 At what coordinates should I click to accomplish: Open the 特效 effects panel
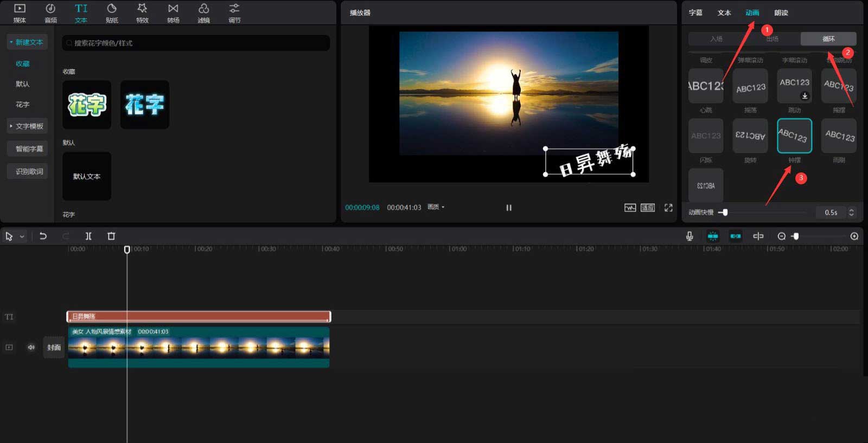tap(142, 13)
